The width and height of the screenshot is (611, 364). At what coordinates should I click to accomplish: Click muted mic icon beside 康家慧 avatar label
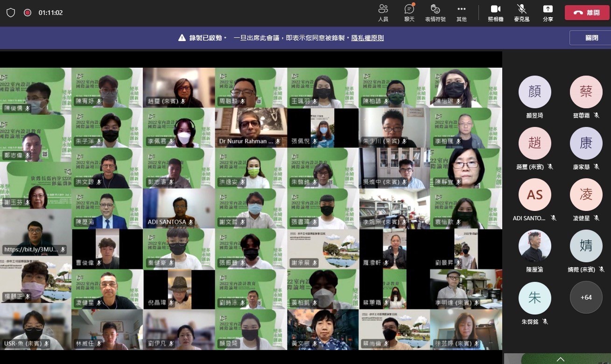pyautogui.click(x=597, y=167)
